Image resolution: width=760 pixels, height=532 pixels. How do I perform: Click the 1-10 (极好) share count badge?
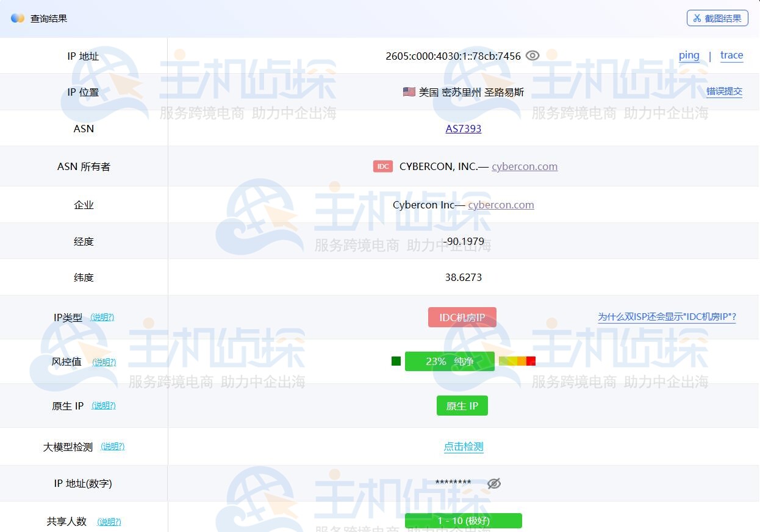(x=464, y=520)
